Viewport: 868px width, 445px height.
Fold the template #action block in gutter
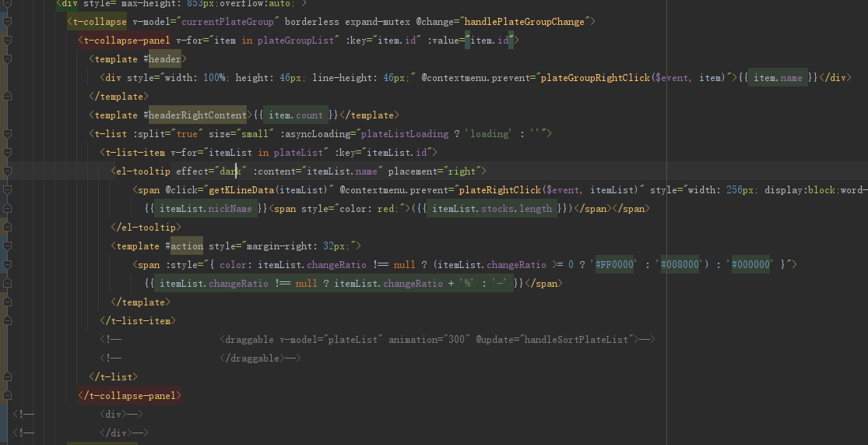7,245
